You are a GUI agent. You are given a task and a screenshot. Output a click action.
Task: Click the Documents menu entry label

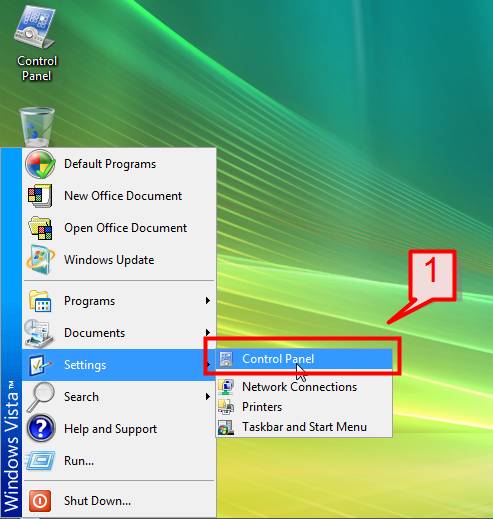[x=94, y=333]
